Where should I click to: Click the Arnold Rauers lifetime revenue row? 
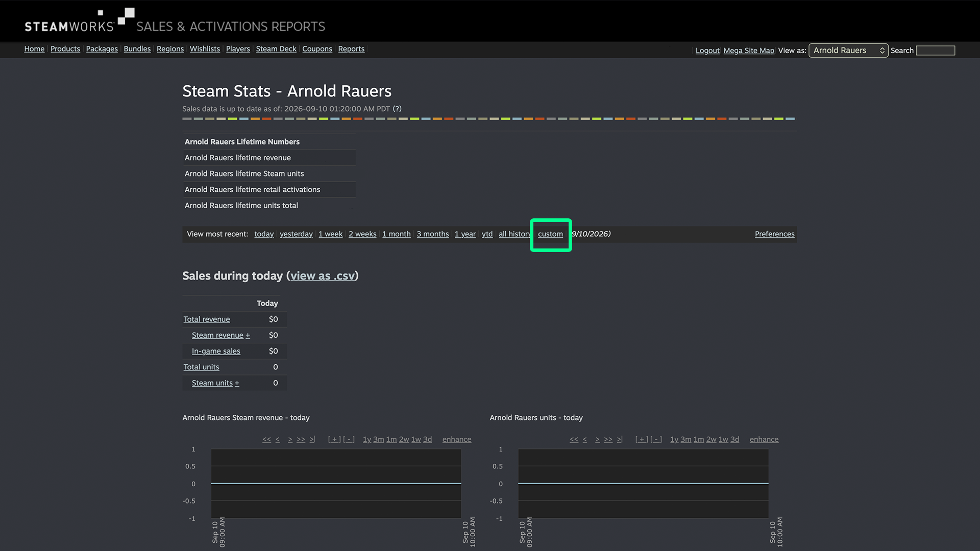[269, 158]
